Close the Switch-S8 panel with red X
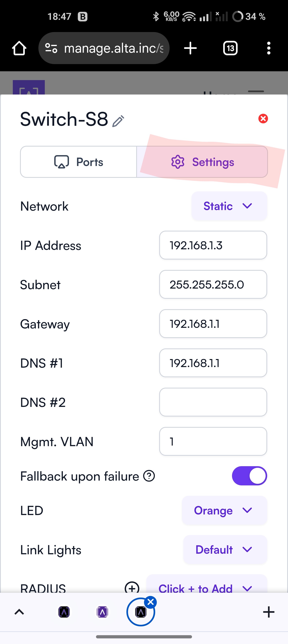This screenshot has height=644, width=288. click(x=263, y=119)
